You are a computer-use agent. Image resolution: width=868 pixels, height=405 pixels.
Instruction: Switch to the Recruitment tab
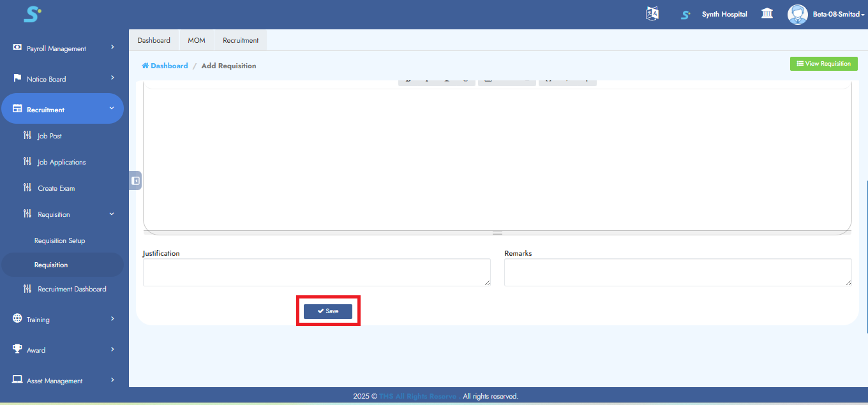(x=241, y=40)
